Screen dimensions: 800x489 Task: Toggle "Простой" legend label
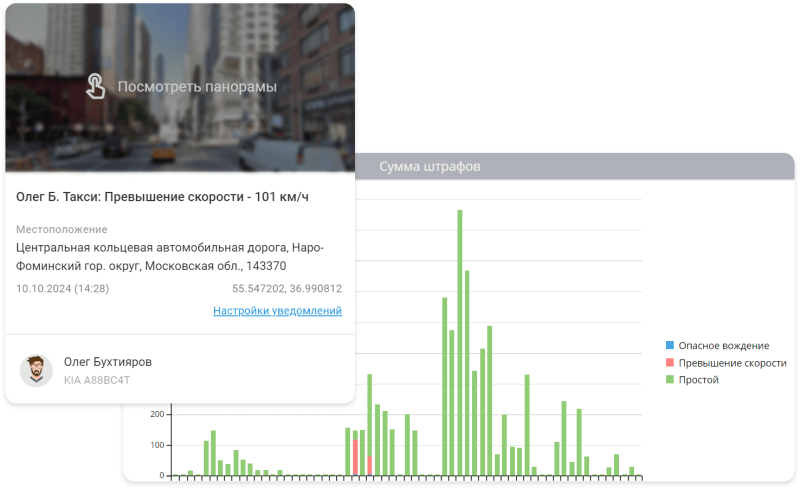tap(698, 380)
